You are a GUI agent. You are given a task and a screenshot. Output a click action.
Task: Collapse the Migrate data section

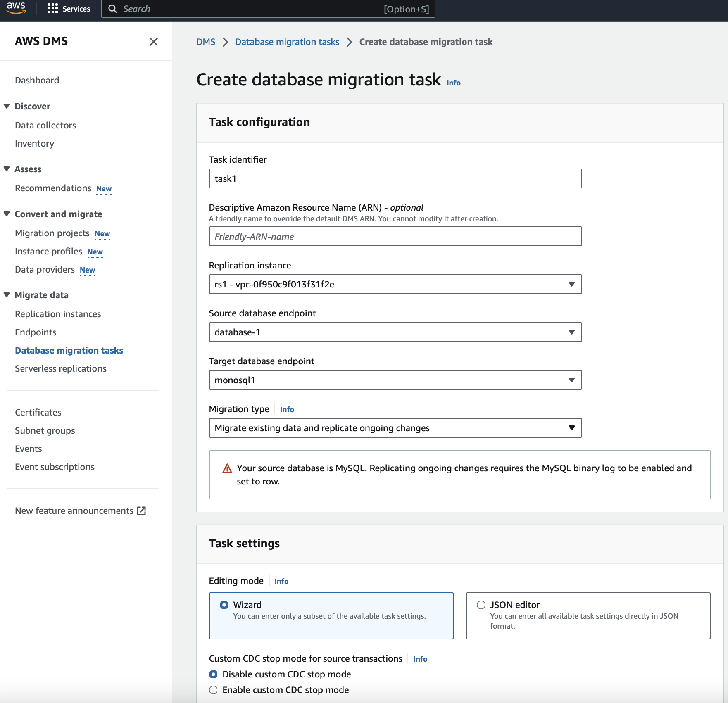7,295
